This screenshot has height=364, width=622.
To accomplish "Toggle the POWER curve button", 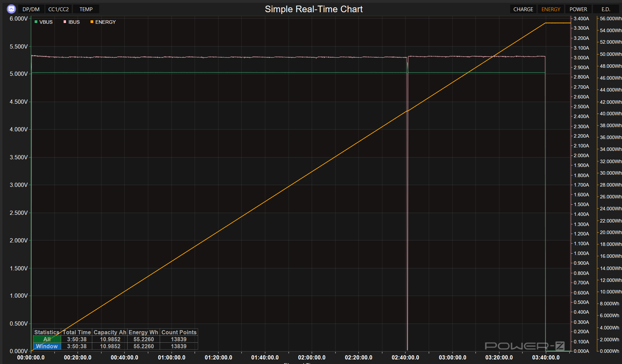I will click(578, 9).
